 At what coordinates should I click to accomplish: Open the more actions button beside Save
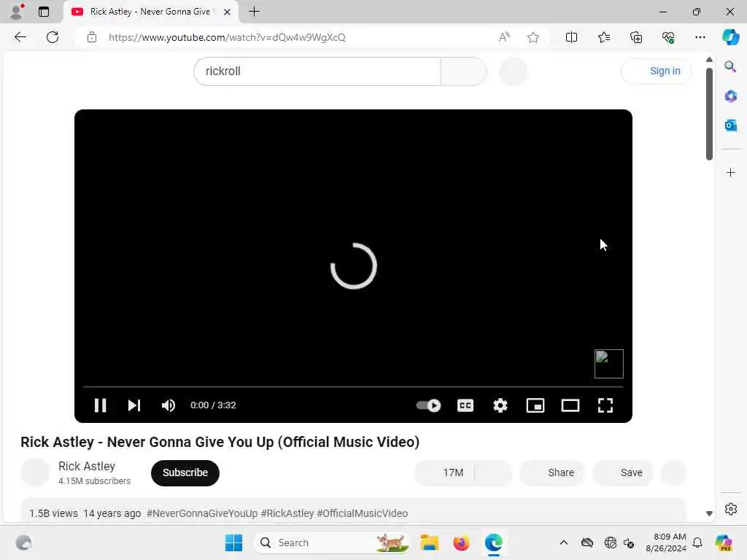673,472
